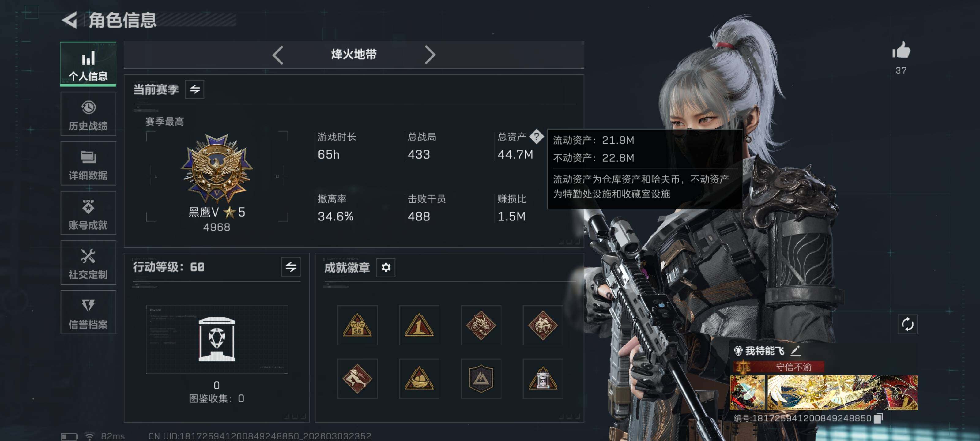980x441 pixels.
Task: Edit nickname 我特能飞 with the pencil icon
Action: [795, 351]
